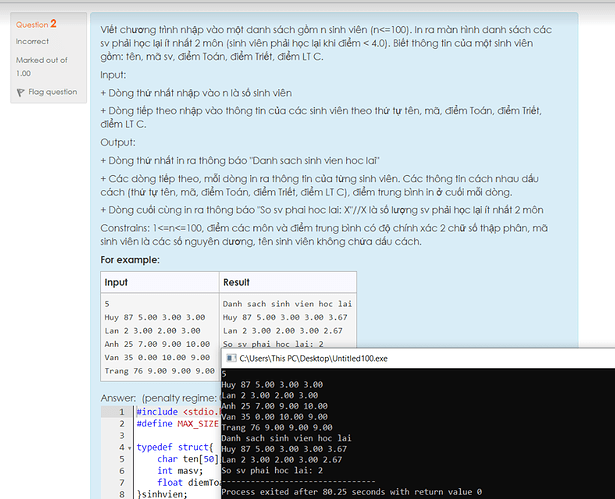
Task: Click the Input column header in example table
Action: coord(116,283)
